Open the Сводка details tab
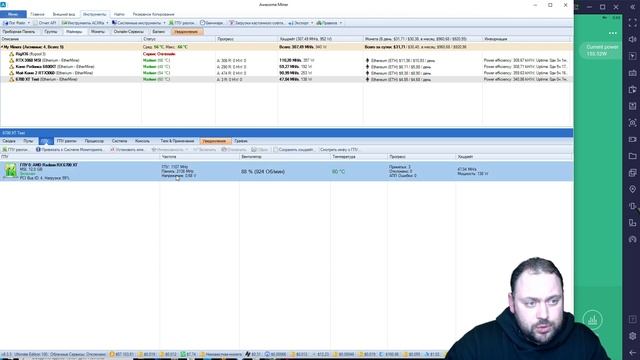This screenshot has height=360, width=640. (9, 141)
